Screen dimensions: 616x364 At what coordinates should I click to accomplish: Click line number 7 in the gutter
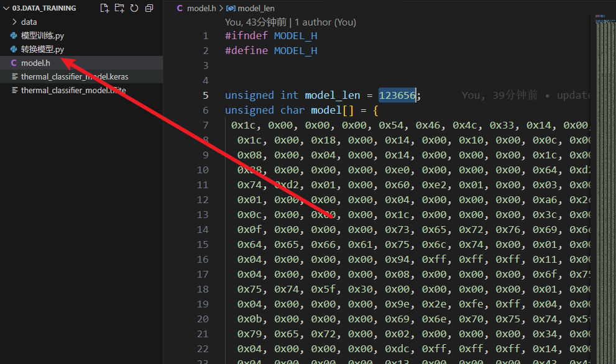point(206,125)
